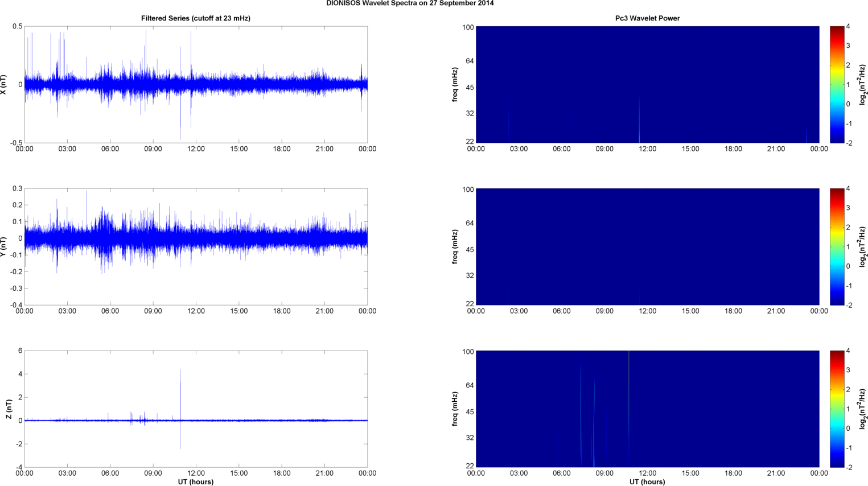Screen dimensions: 868x486
Task: Click the '06:00' tick under the top spectrogram
Action: 561,149
